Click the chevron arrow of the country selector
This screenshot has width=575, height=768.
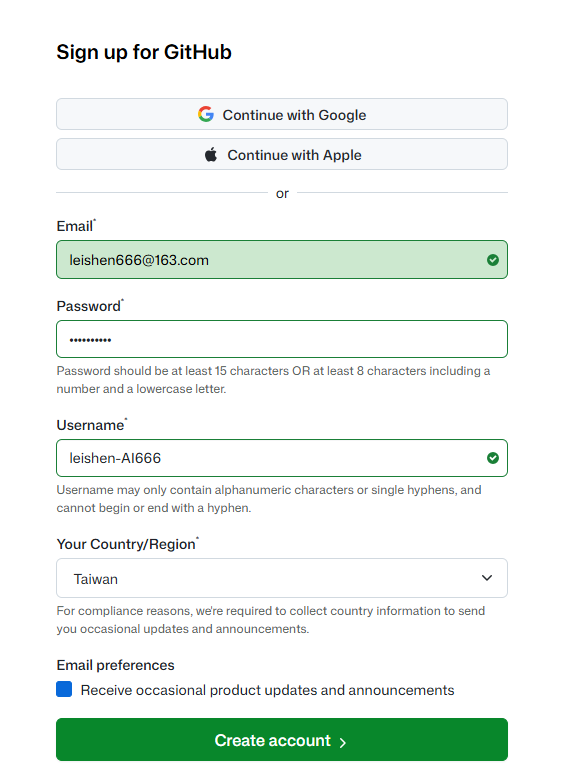pyautogui.click(x=487, y=578)
